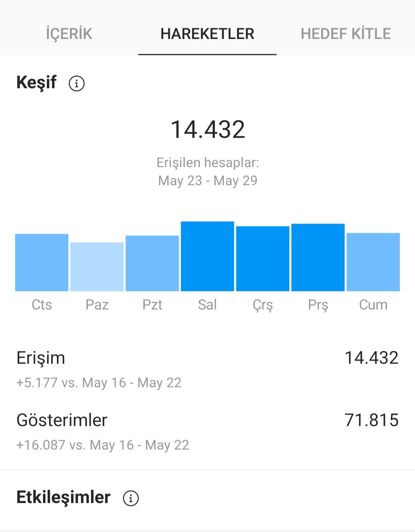The image size is (415, 532).
Task: Click the 14.432 reached accounts total
Action: coord(207,129)
